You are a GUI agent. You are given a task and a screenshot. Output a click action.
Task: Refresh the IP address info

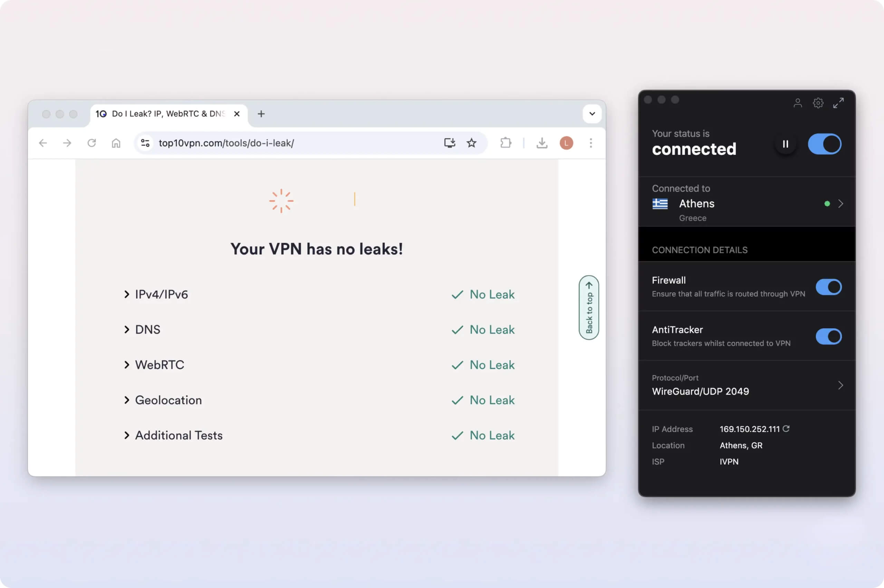point(786,429)
